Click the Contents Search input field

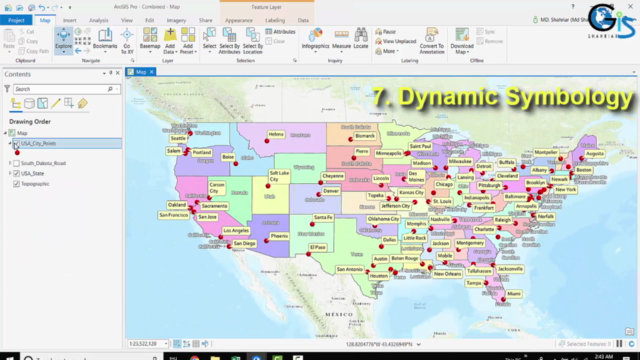click(x=60, y=89)
